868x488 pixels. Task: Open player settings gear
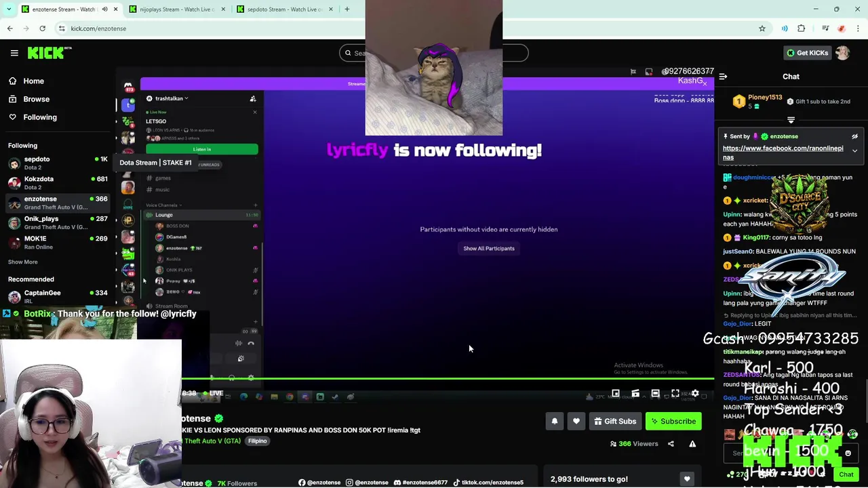coord(695,393)
